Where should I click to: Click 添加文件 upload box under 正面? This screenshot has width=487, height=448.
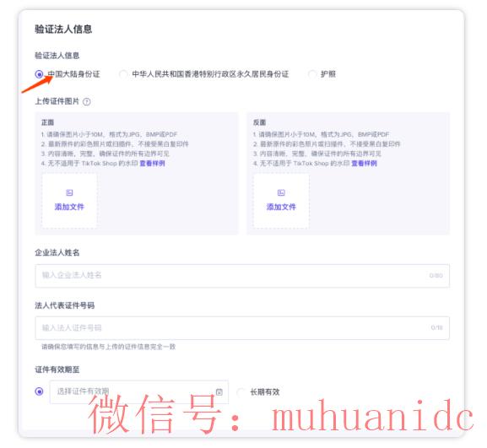coord(69,201)
